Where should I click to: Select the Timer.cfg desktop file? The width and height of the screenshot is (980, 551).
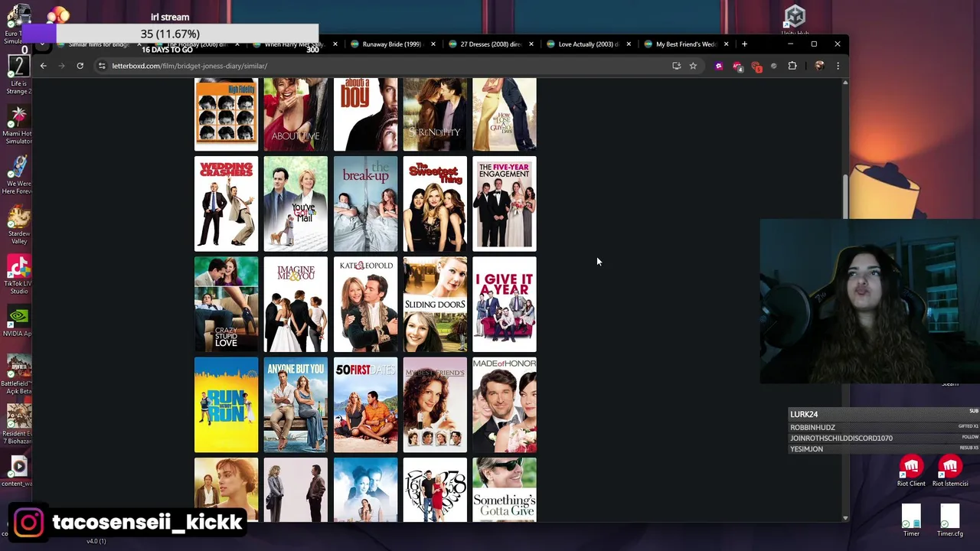(950, 520)
